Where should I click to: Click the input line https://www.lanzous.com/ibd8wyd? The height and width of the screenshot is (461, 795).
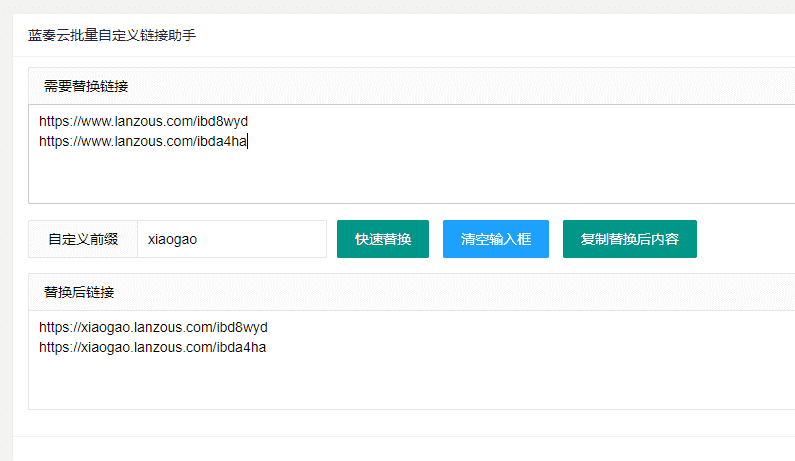(x=143, y=121)
